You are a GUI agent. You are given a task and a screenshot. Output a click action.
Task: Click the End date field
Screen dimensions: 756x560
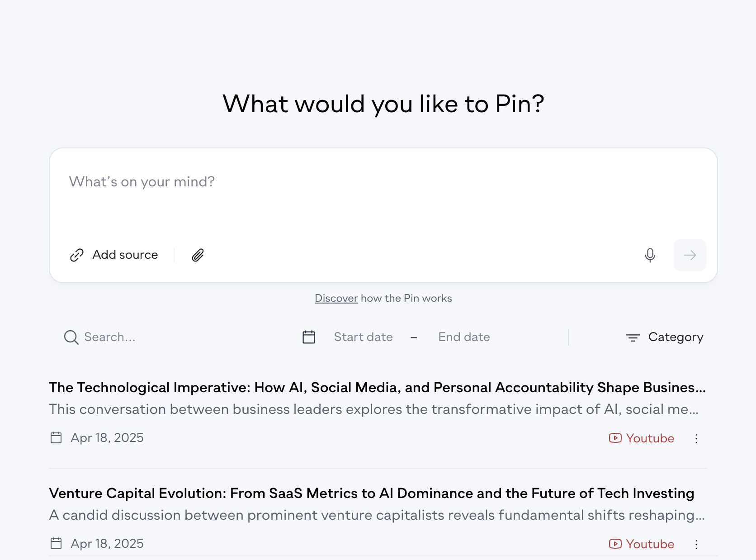tap(464, 337)
